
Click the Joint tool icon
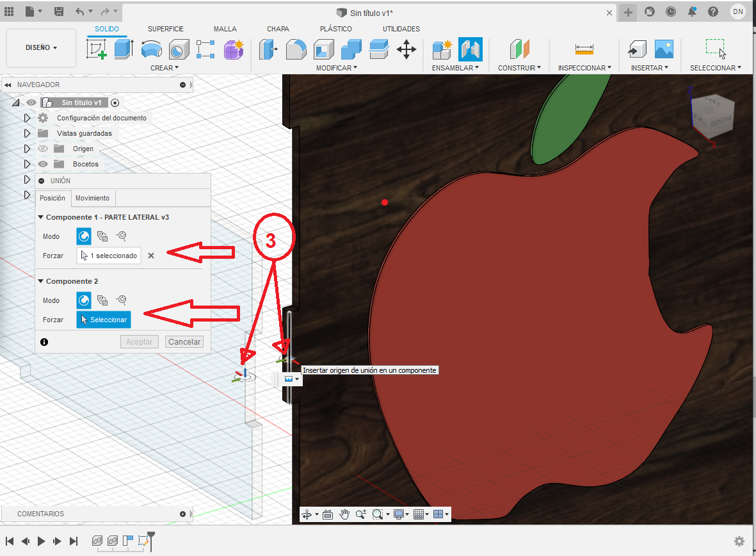pyautogui.click(x=470, y=49)
